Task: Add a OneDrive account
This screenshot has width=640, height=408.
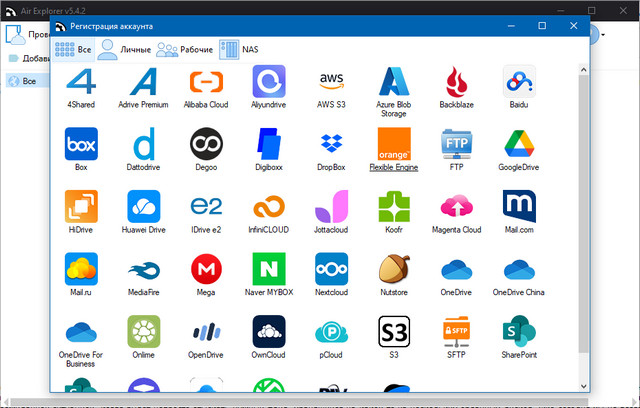Action: (x=456, y=269)
